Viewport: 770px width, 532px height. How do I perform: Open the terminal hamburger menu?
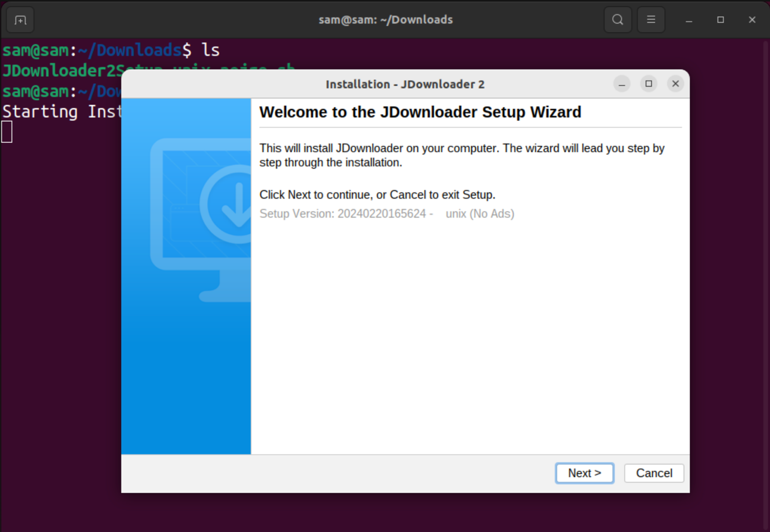[651, 20]
